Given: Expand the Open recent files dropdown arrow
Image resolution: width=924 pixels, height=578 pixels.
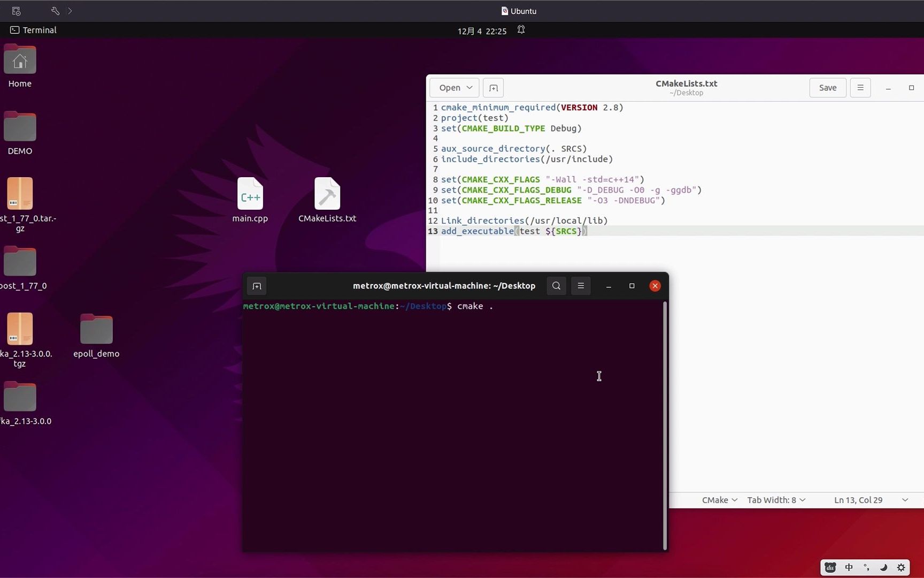Looking at the screenshot, I should click(469, 88).
